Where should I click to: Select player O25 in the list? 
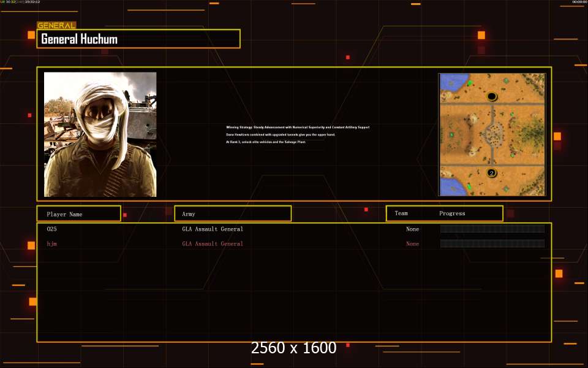tap(51, 229)
